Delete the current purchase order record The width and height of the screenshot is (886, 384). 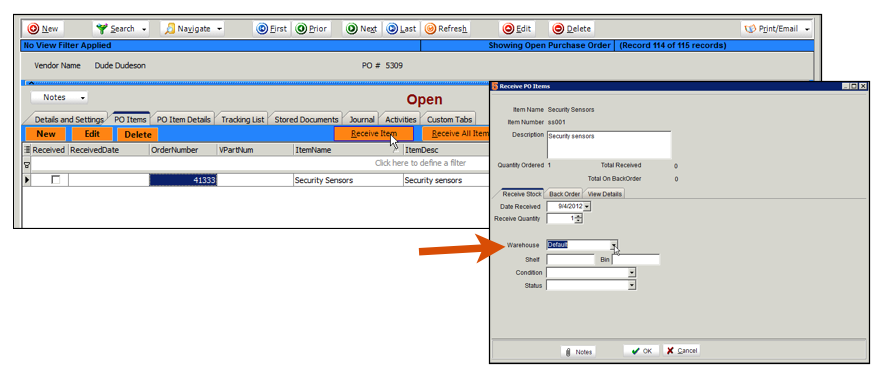(x=572, y=28)
